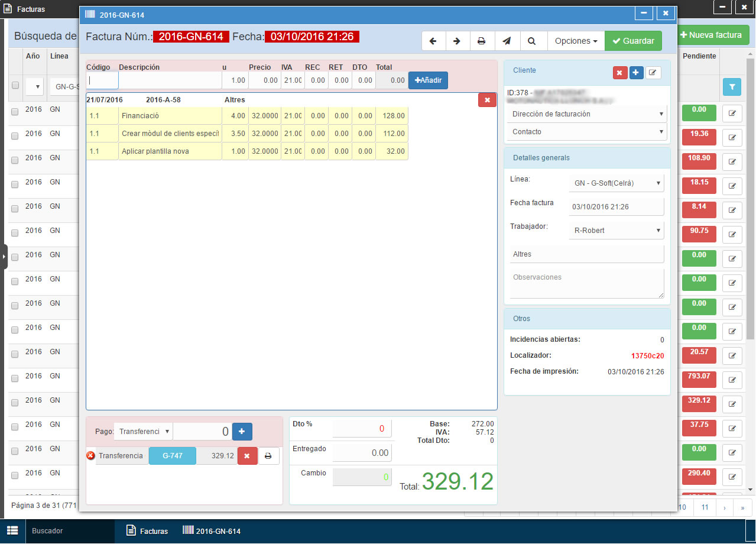Click into the Observaciones text area

[586, 284]
